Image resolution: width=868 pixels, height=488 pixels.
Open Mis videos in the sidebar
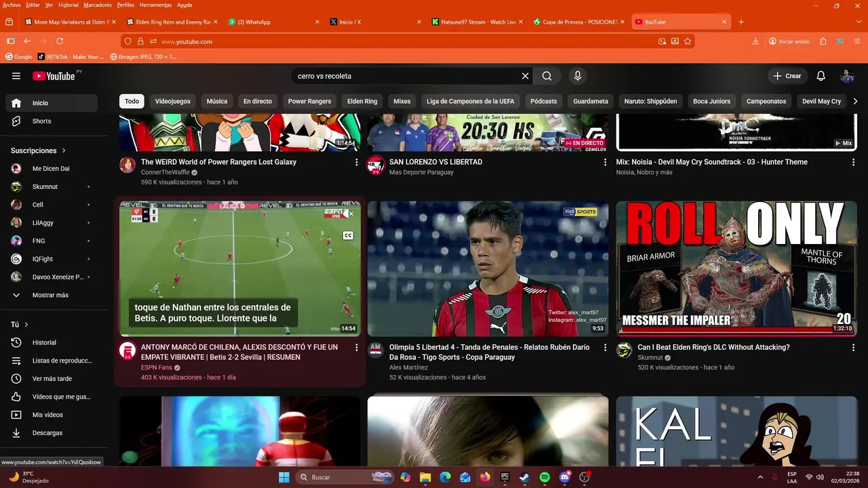point(52,415)
